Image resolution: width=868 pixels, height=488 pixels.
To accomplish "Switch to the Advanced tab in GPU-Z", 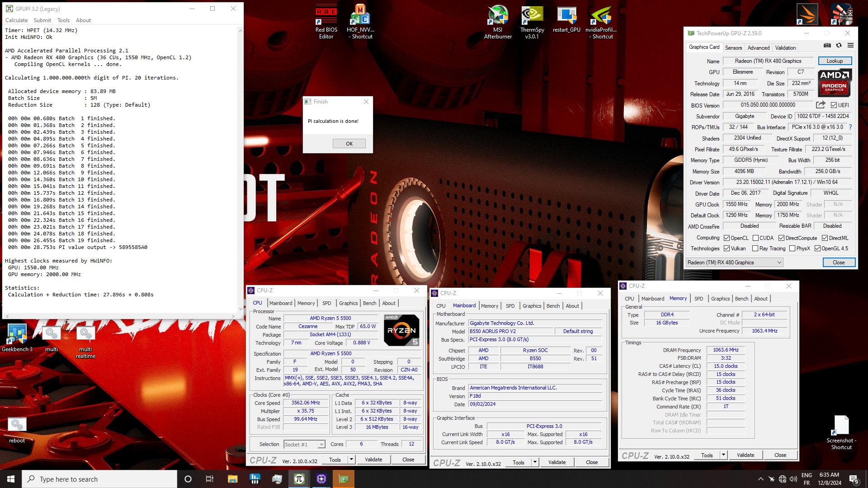I will tap(758, 48).
